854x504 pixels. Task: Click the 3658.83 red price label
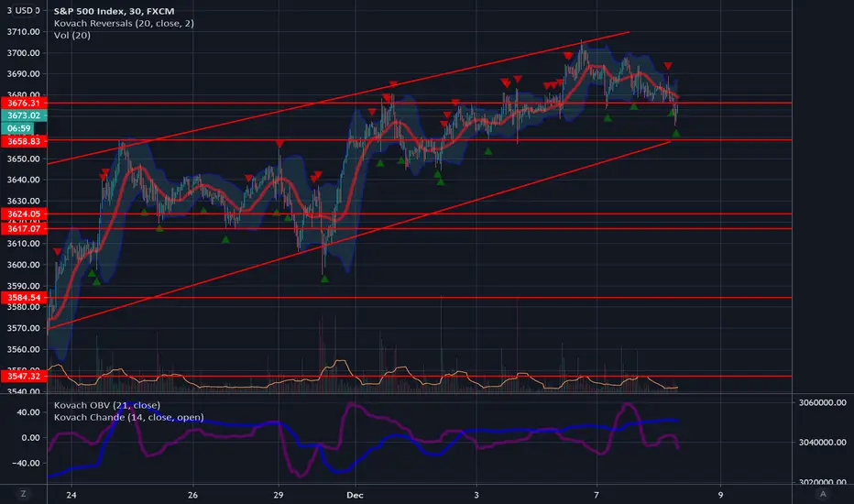click(24, 141)
